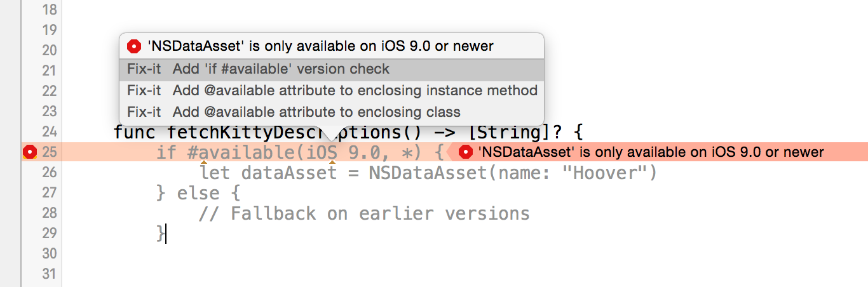Screen dimensions: 868x287
Task: Click line number 29 in the gutter
Action: click(49, 233)
